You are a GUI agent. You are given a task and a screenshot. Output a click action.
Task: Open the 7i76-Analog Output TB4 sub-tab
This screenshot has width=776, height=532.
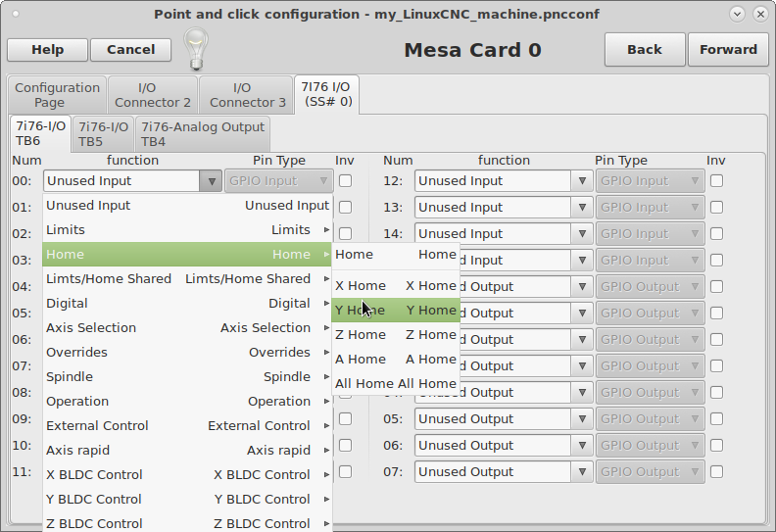[203, 134]
